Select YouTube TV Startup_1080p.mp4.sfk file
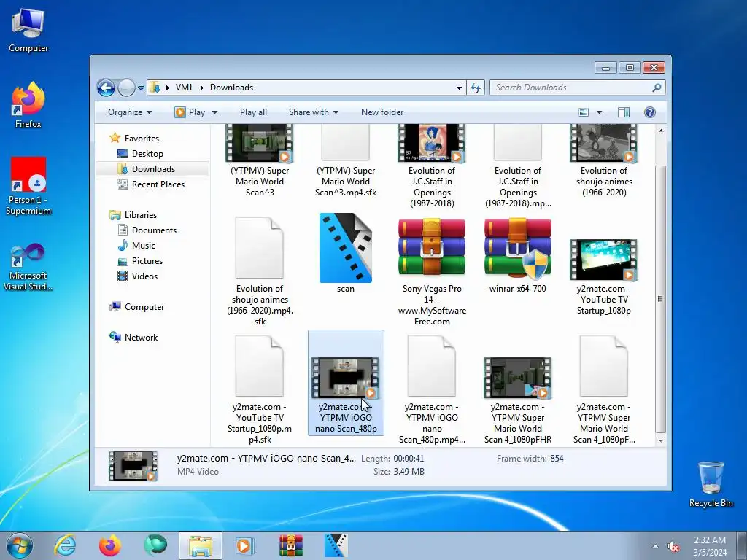Viewport: 747px width, 560px height. pyautogui.click(x=260, y=389)
